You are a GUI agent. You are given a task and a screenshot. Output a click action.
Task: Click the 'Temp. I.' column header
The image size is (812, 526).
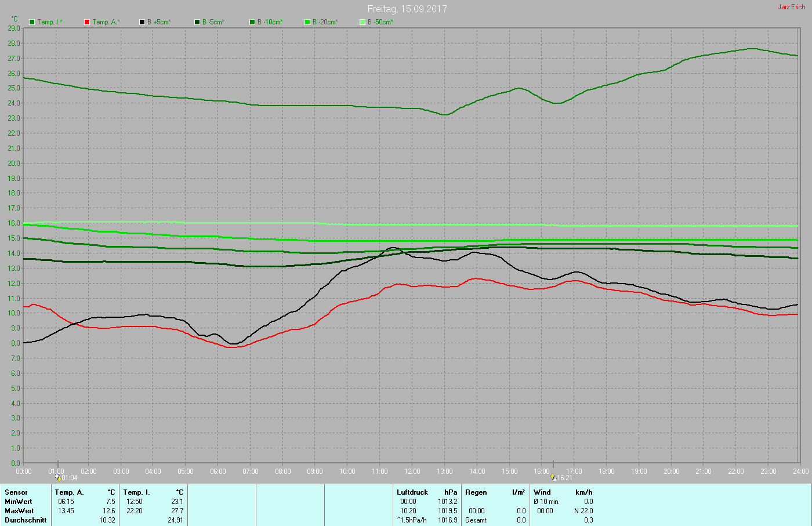[137, 492]
